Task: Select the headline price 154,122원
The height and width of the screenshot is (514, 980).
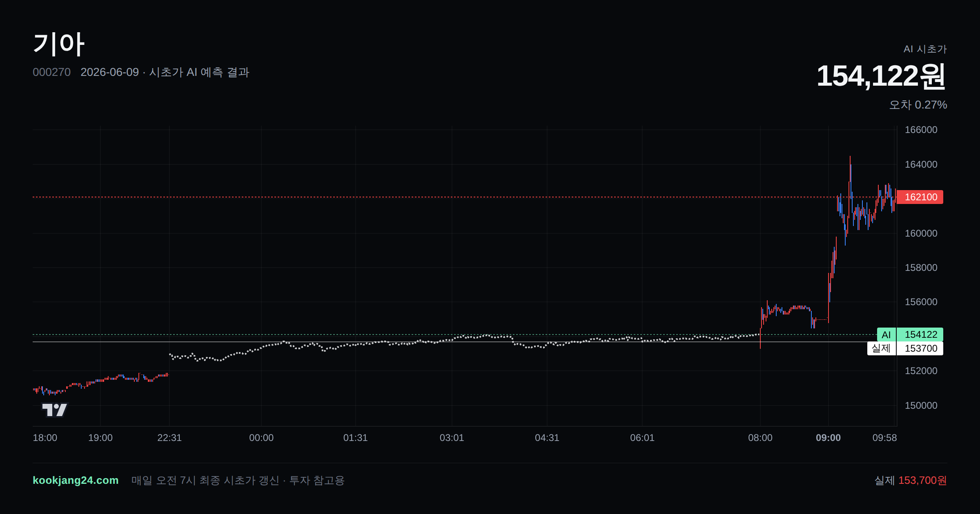Action: (x=881, y=76)
